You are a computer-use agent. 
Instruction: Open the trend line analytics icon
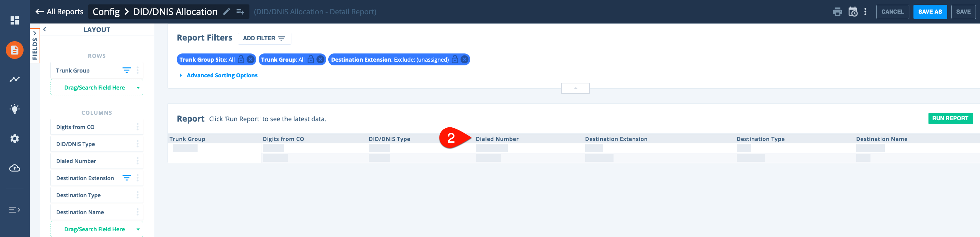14,79
